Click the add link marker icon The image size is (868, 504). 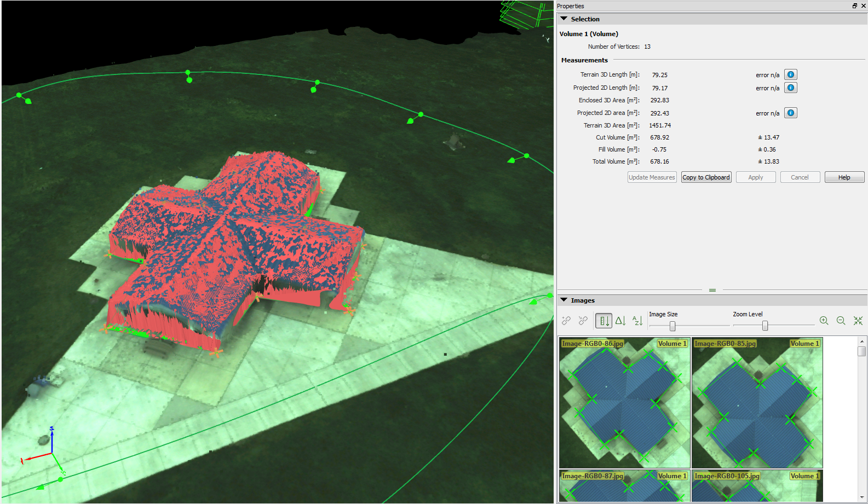click(566, 321)
